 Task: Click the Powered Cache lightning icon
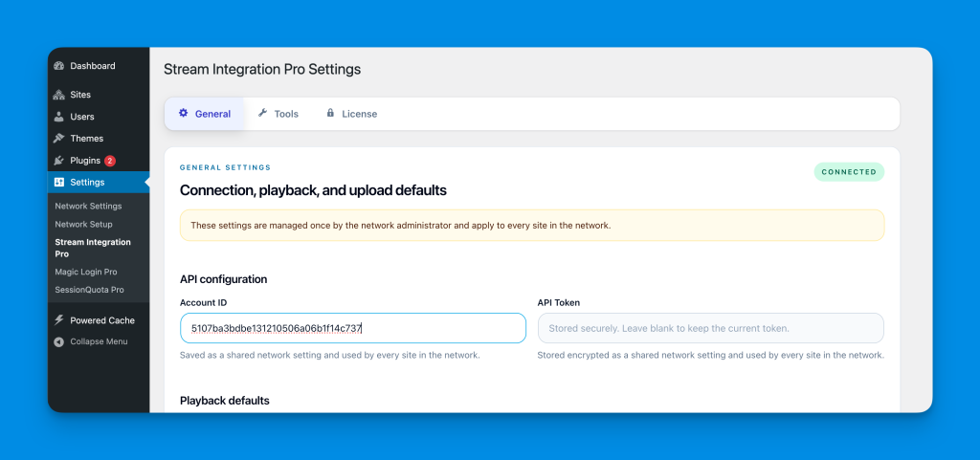pyautogui.click(x=59, y=320)
